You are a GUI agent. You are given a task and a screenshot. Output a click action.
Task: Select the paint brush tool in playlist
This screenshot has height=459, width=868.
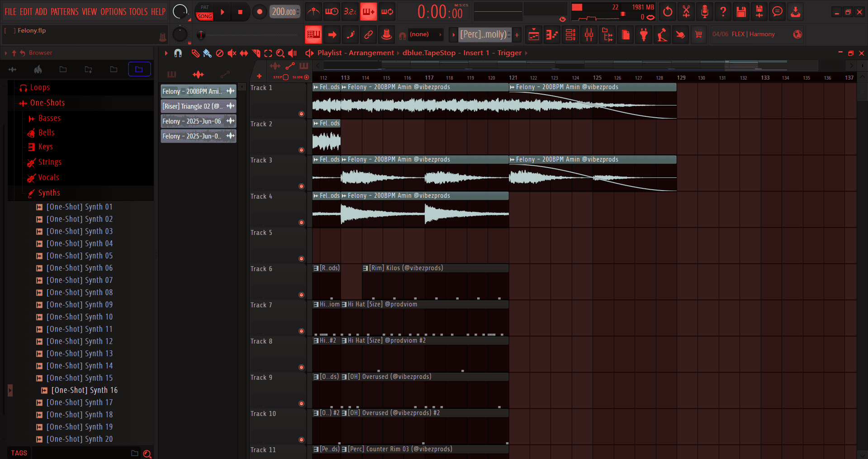coord(207,53)
